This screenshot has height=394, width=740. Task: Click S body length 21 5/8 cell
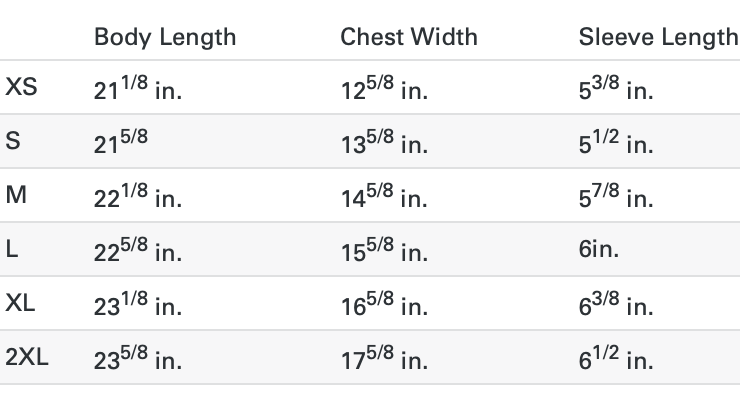(121, 142)
